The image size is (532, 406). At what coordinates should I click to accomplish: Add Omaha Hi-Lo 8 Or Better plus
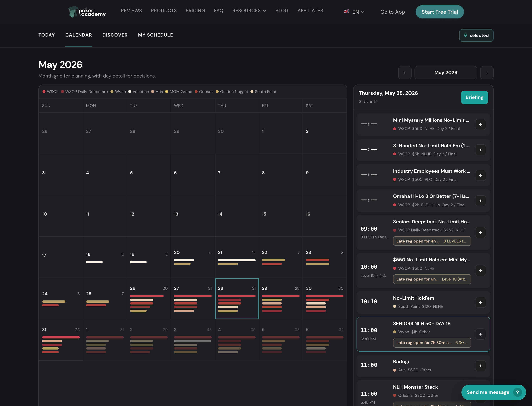point(480,201)
